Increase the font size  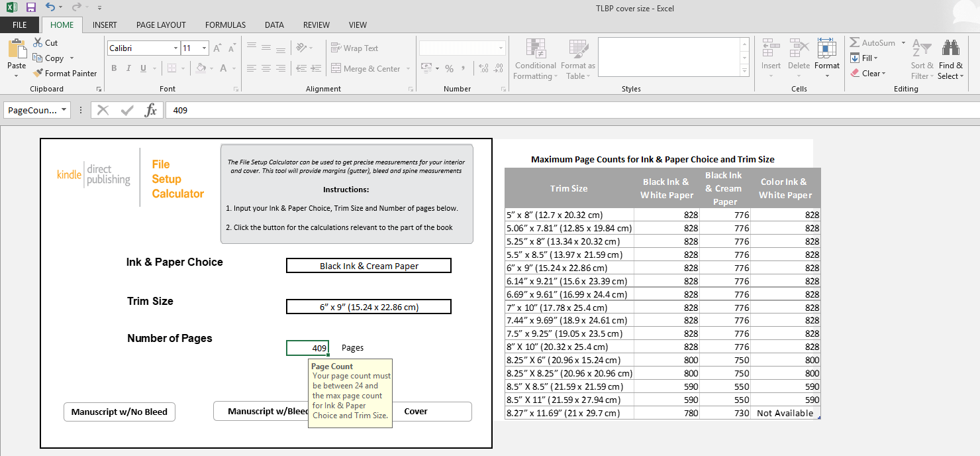tap(218, 48)
